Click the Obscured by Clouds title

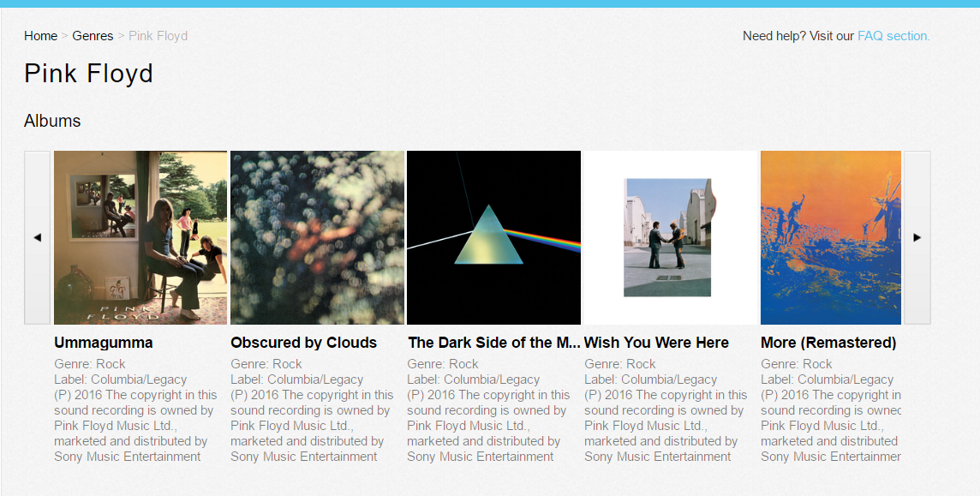point(304,343)
